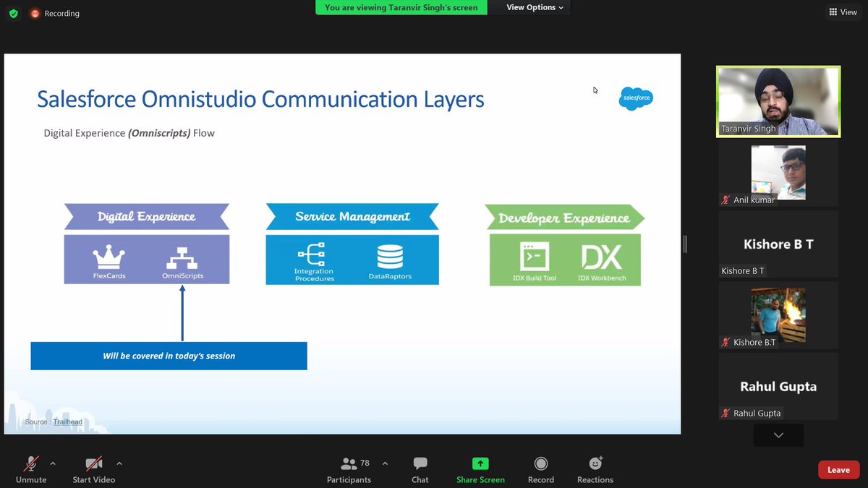Click 'Will be covered in today's session' box

pos(169,356)
